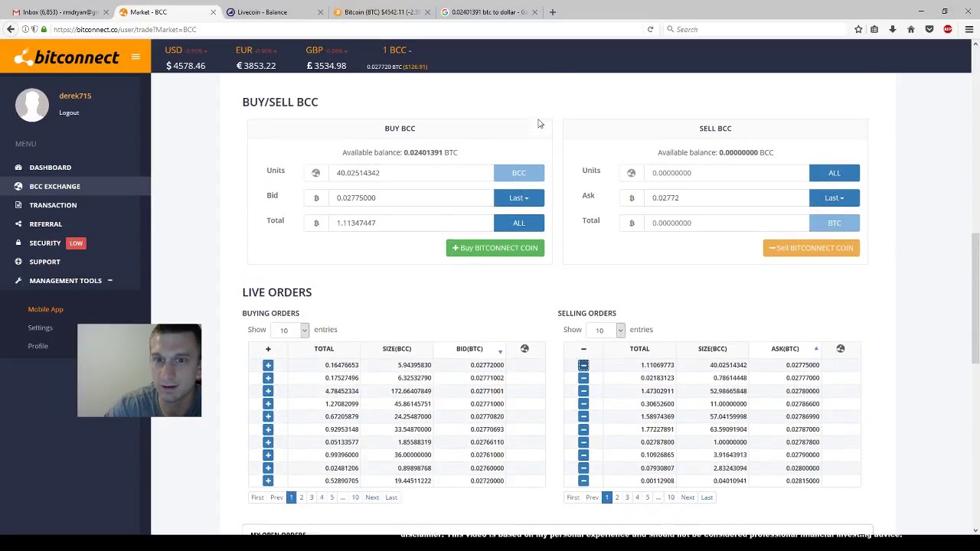Viewport: 980px width, 551px height.
Task: Click plus icon for bid 0.02766110
Action: click(x=268, y=442)
